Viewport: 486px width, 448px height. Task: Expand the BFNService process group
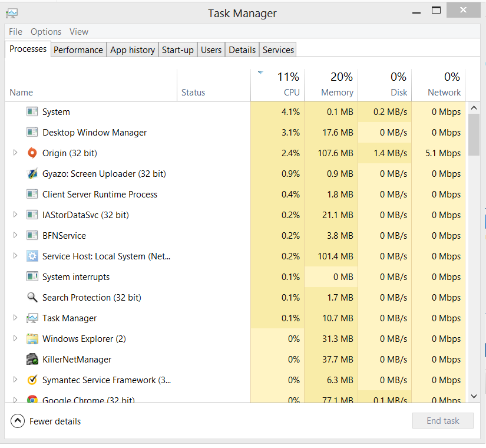(15, 236)
